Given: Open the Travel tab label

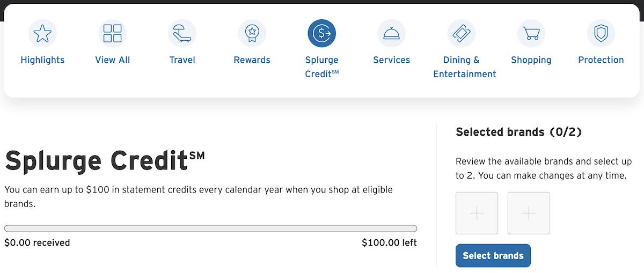Looking at the screenshot, I should coord(182,60).
